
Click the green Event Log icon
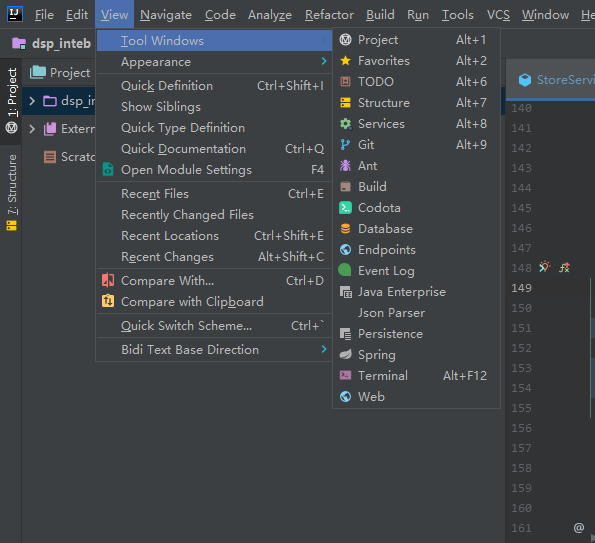click(345, 270)
